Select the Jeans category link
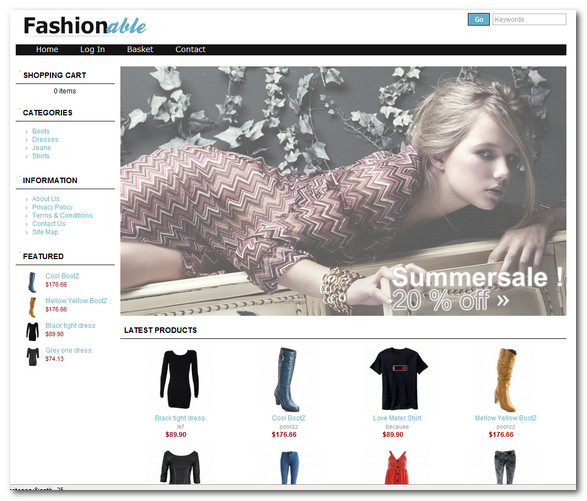Image resolution: width=587 pixels, height=501 pixels. pos(41,148)
